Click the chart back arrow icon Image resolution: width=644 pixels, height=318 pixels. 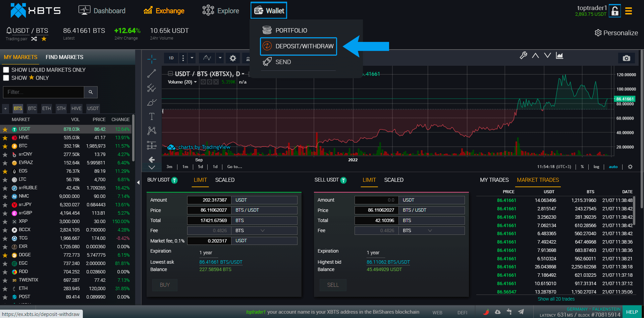(x=152, y=159)
